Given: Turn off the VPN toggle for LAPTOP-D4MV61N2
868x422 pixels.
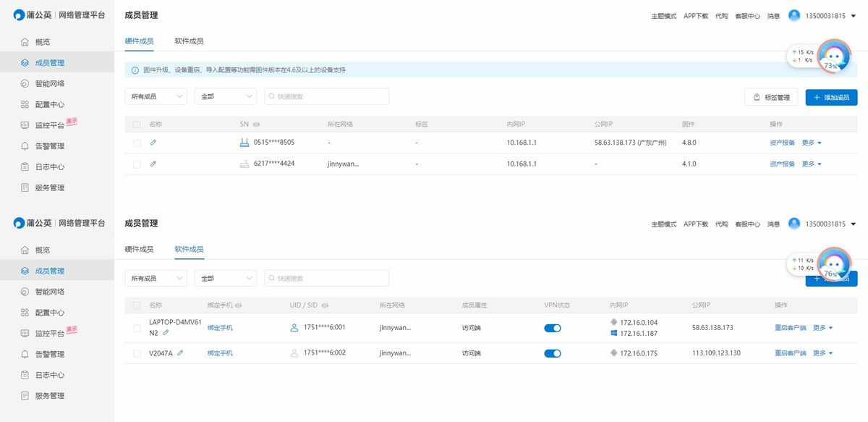Looking at the screenshot, I should pyautogui.click(x=552, y=328).
